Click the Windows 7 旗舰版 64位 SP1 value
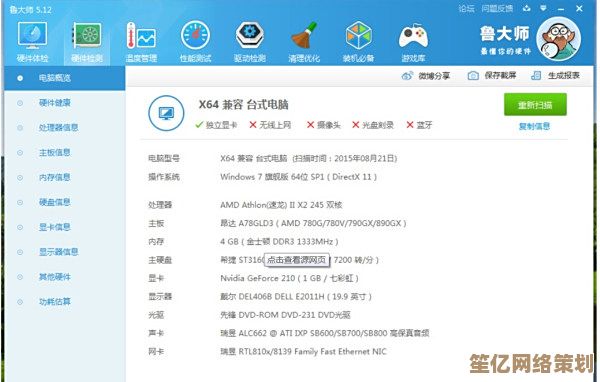 click(298, 177)
